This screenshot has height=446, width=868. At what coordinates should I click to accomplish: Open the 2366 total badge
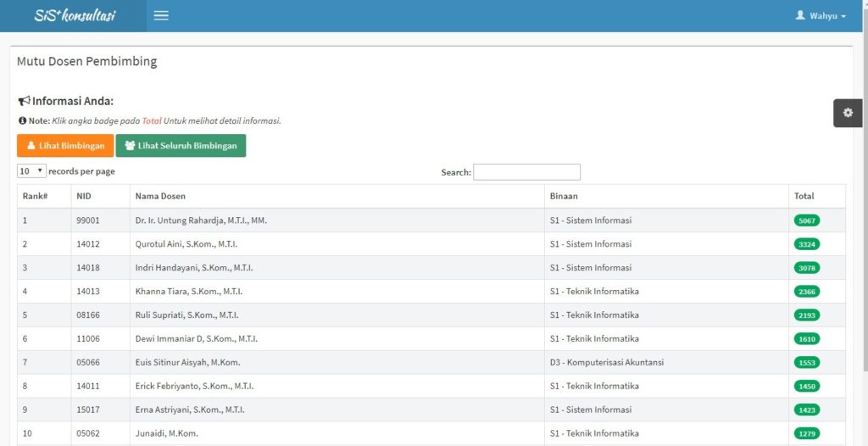807,292
